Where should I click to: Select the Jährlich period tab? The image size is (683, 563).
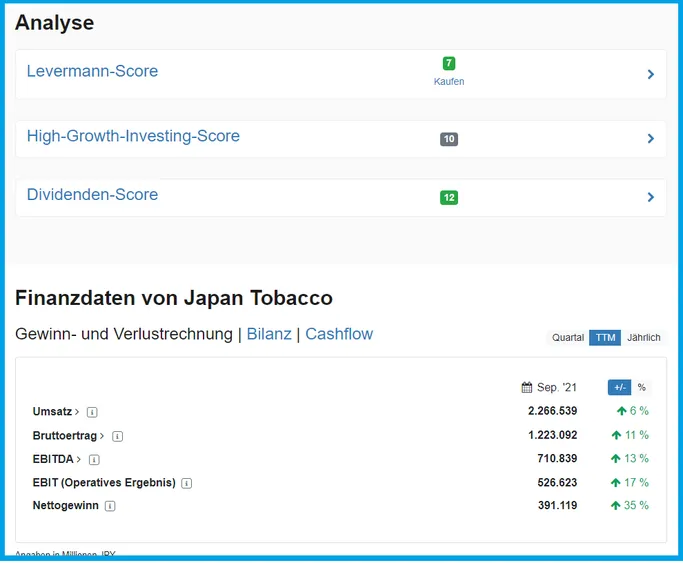(x=643, y=337)
